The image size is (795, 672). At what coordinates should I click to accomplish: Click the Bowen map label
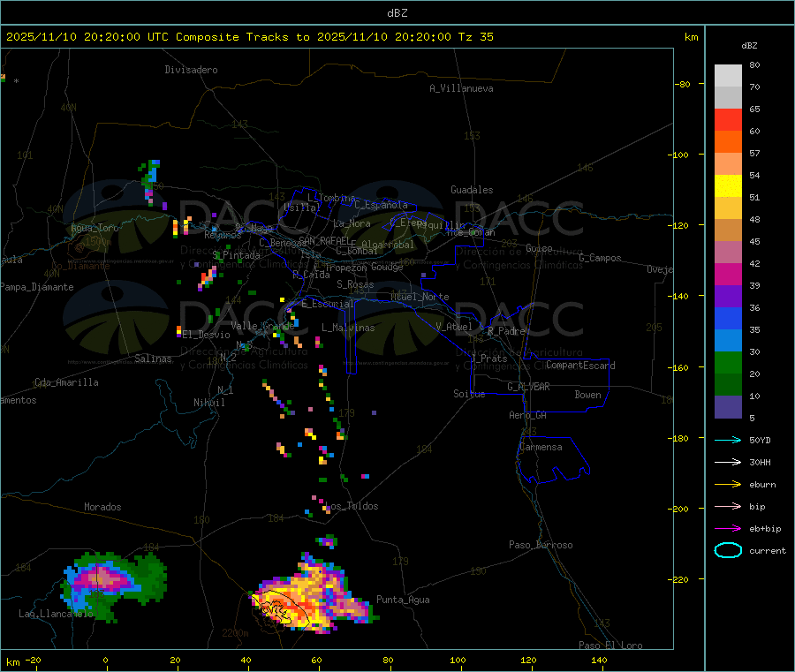[587, 395]
